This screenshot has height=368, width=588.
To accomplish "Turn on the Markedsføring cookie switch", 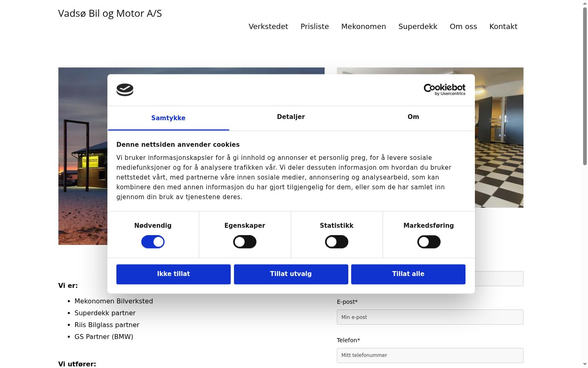I will point(429,242).
